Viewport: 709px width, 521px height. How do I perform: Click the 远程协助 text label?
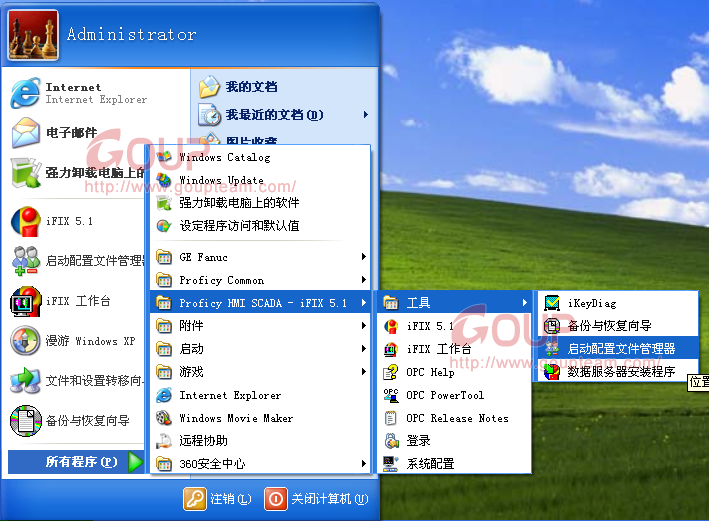point(203,440)
